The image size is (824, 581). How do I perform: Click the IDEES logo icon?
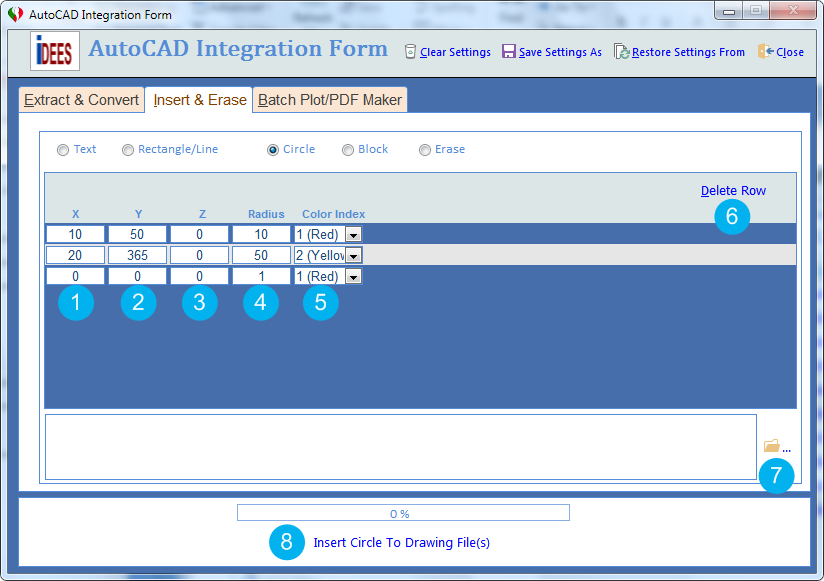(x=55, y=51)
